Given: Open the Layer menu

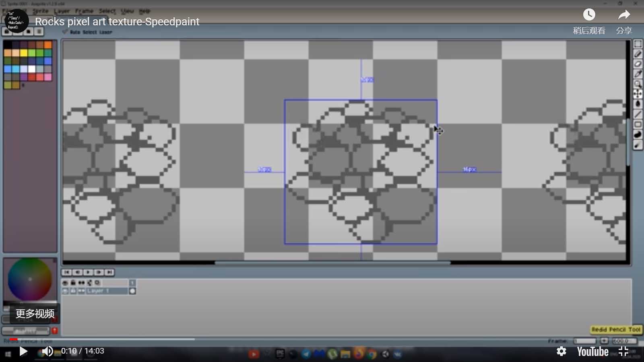Looking at the screenshot, I should coord(62,11).
